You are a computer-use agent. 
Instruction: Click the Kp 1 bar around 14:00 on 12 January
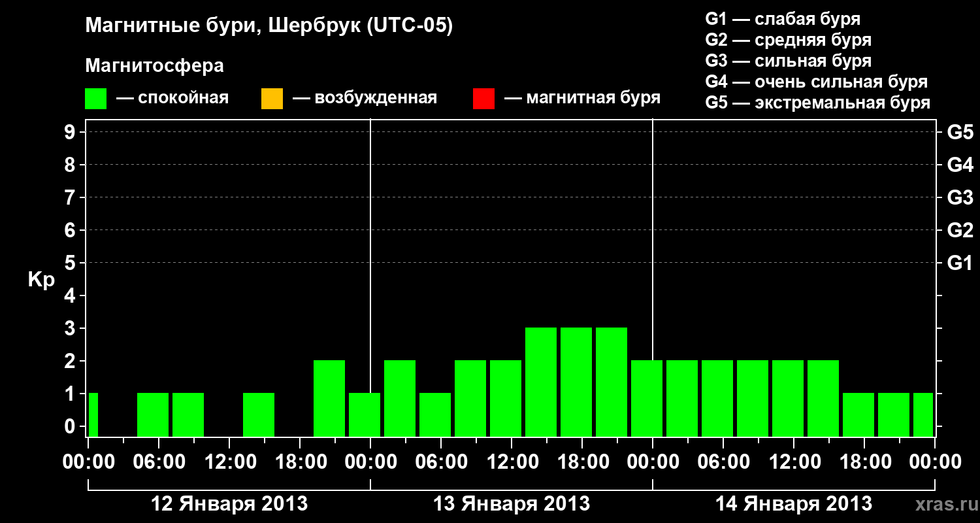point(259,414)
